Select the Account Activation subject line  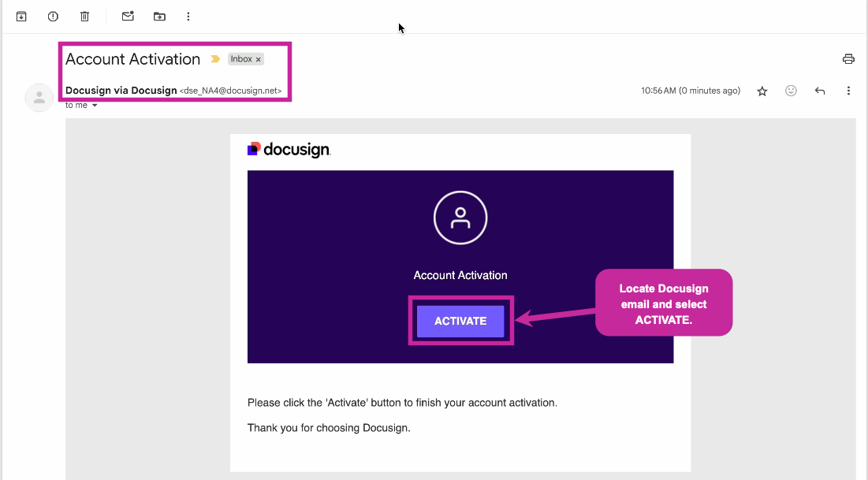132,58
